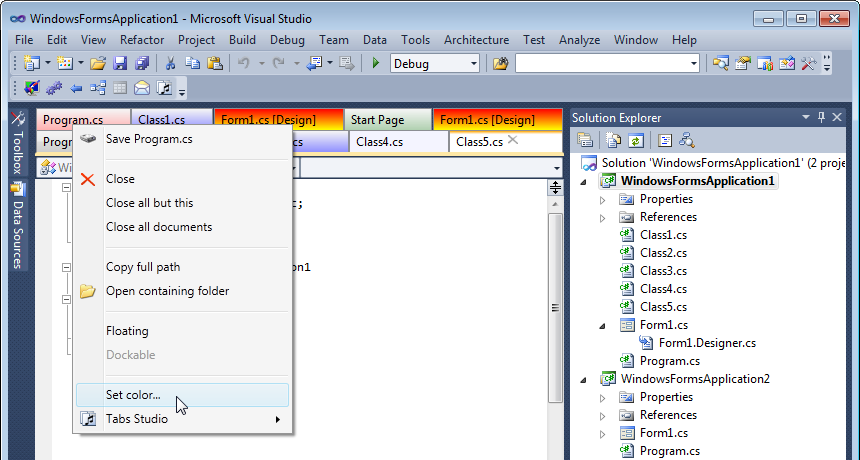Open the Find combo box dropdown arrow
This screenshot has height=460, width=860.
coord(693,64)
